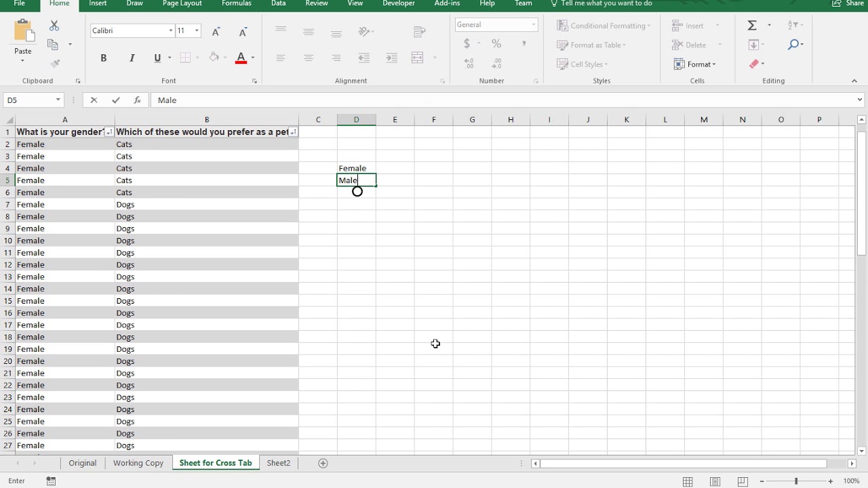The height and width of the screenshot is (488, 868).
Task: Toggle Bold formatting
Action: point(104,58)
